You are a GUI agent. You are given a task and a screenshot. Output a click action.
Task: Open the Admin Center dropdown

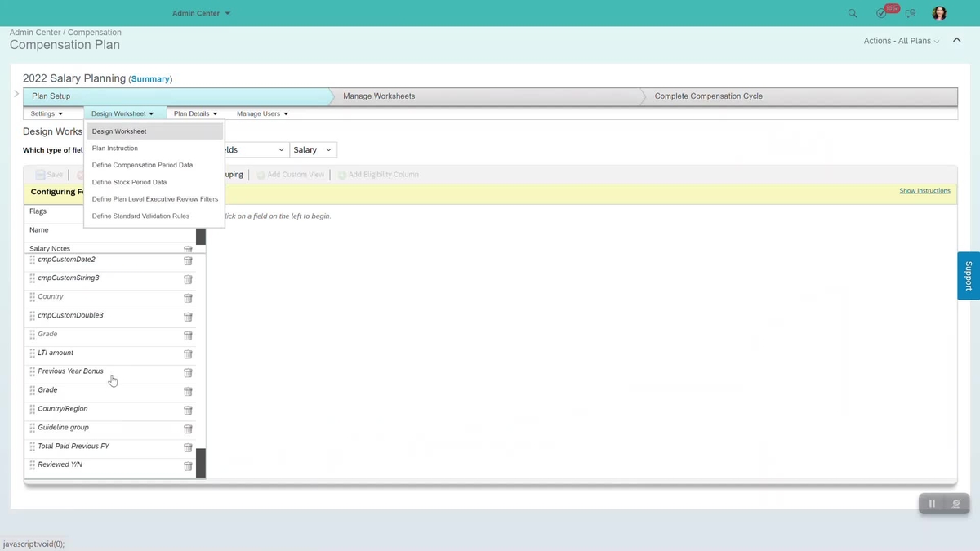(x=201, y=13)
